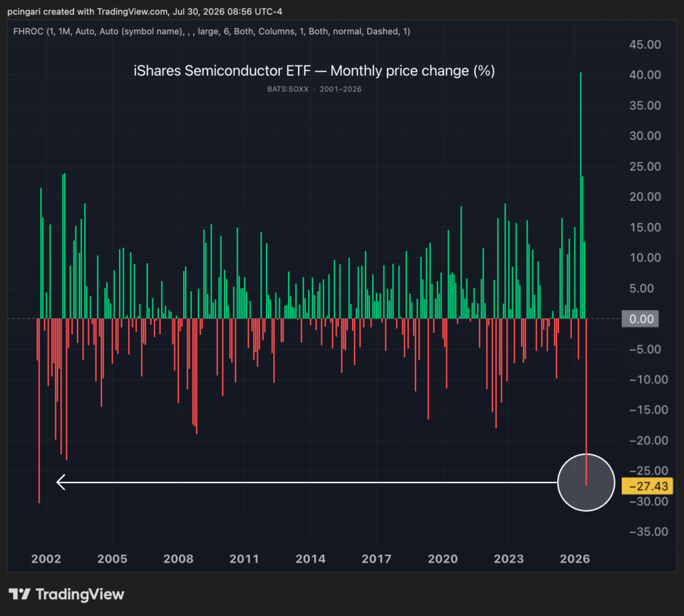Click the −15.00 price scale label
The image size is (684, 616).
tap(648, 410)
